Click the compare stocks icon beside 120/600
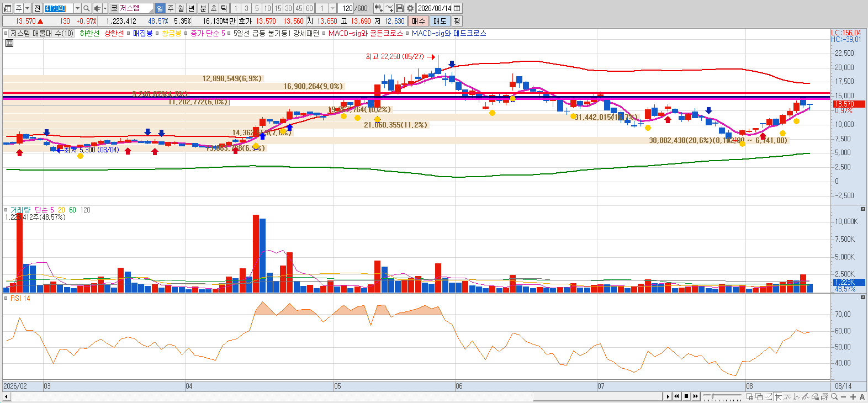The width and height of the screenshot is (868, 403). coord(378,8)
